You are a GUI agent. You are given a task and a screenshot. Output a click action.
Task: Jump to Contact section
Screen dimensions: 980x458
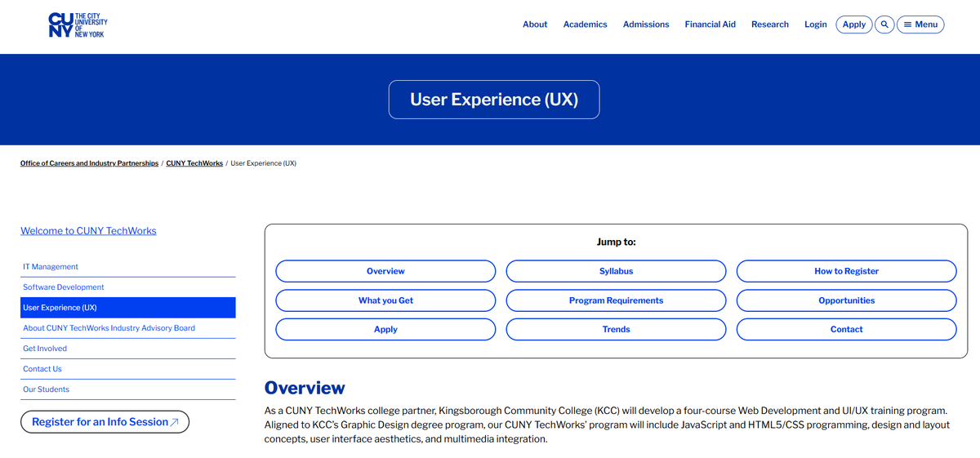[846, 329]
